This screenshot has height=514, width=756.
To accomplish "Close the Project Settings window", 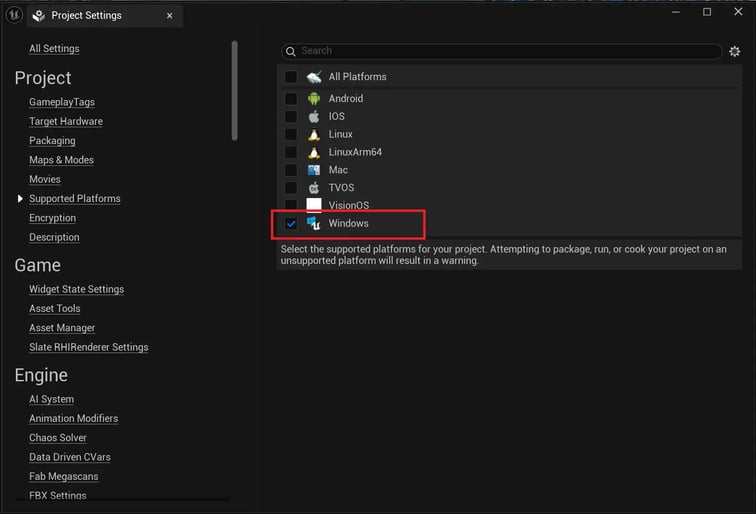I will coord(738,12).
